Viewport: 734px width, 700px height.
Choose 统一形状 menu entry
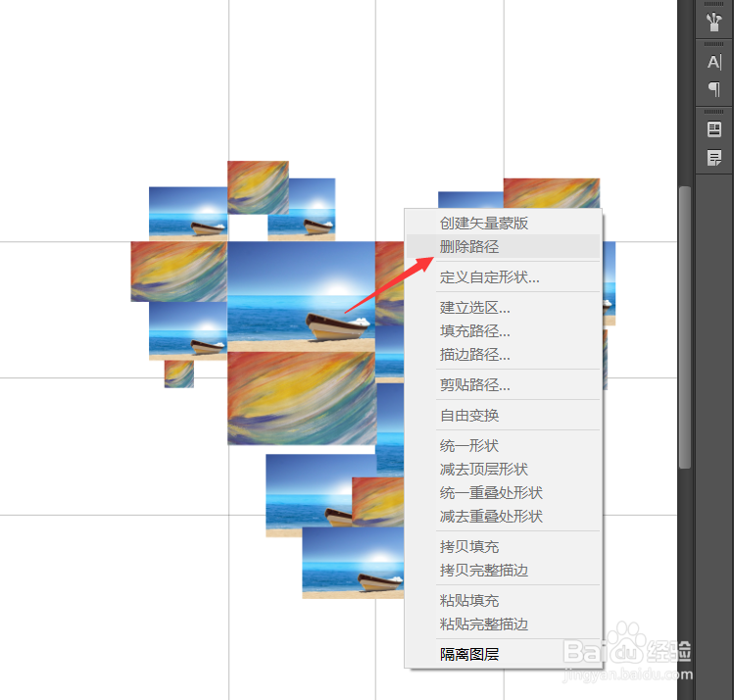click(504, 446)
